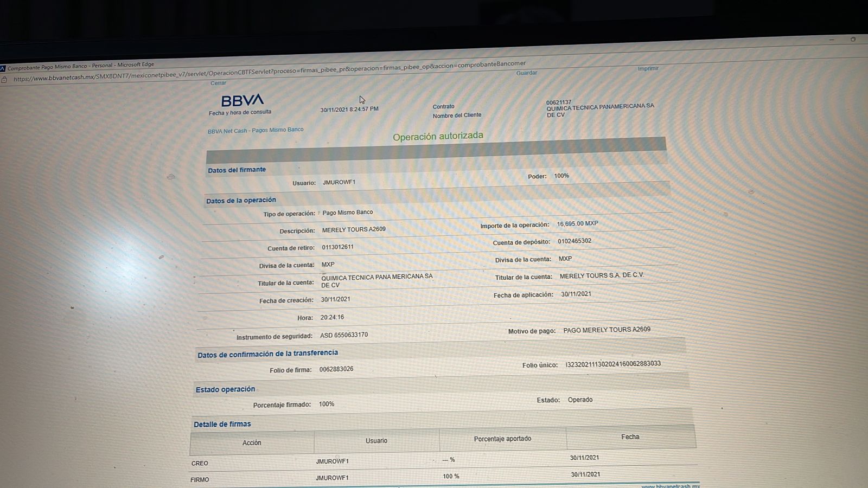Image resolution: width=868 pixels, height=488 pixels.
Task: Click the lock icon beside the URL
Action: 4,80
